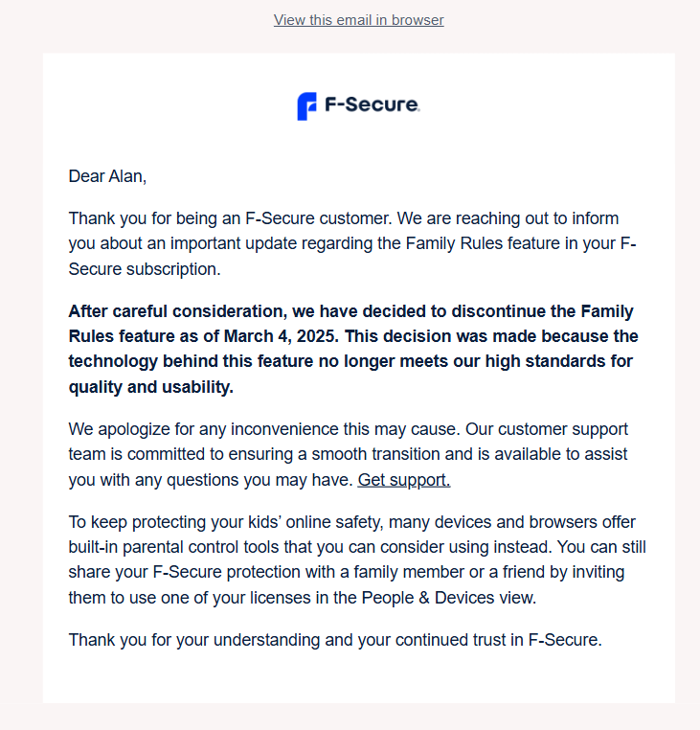Click the bold After careful consideration line
The height and width of the screenshot is (730, 700).
[350, 311]
